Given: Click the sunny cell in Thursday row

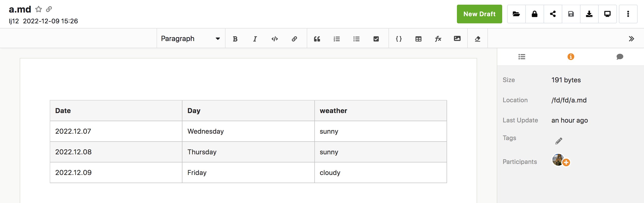Looking at the screenshot, I should 381,152.
